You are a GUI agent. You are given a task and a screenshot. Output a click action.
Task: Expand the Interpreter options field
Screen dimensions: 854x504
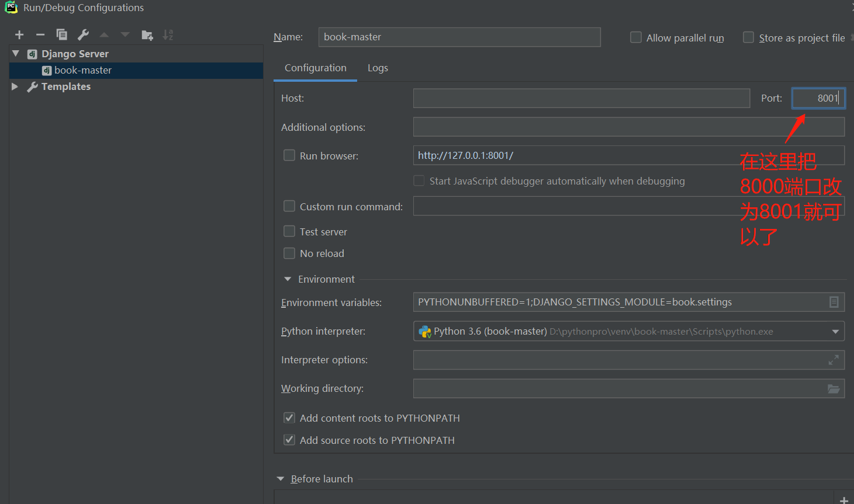pos(834,360)
